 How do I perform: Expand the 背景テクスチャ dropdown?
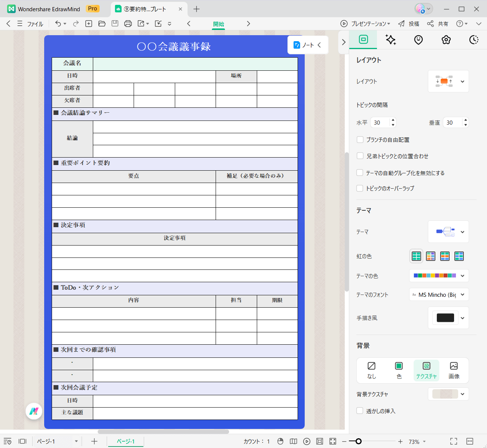(x=448, y=394)
